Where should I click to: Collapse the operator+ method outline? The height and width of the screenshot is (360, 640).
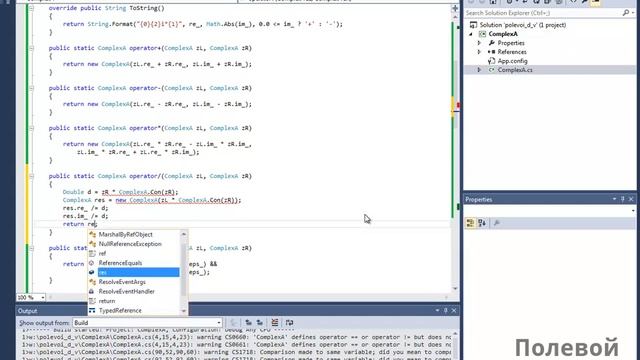(31, 48)
